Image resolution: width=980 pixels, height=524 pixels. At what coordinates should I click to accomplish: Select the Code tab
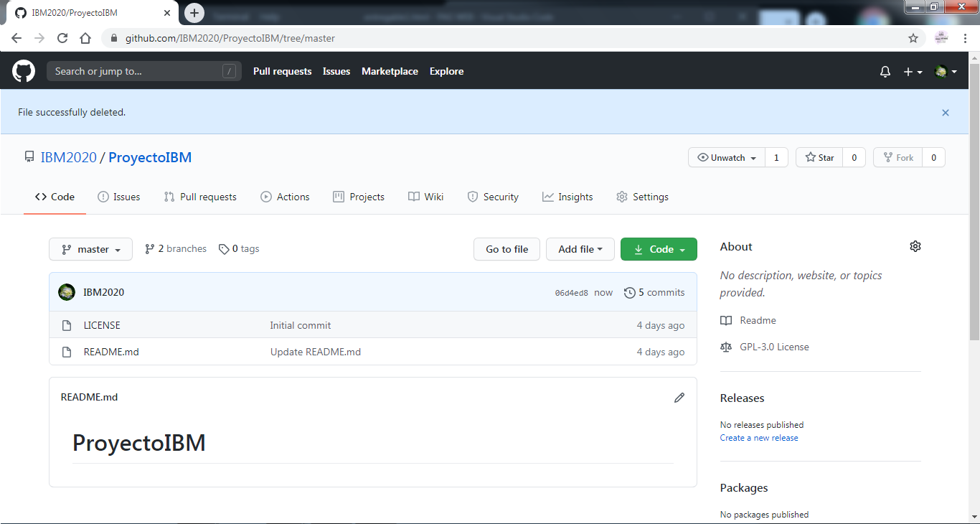click(55, 197)
